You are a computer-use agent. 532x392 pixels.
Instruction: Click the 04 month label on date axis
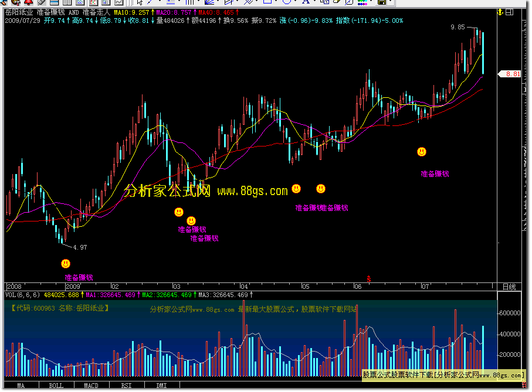pyautogui.click(x=243, y=287)
